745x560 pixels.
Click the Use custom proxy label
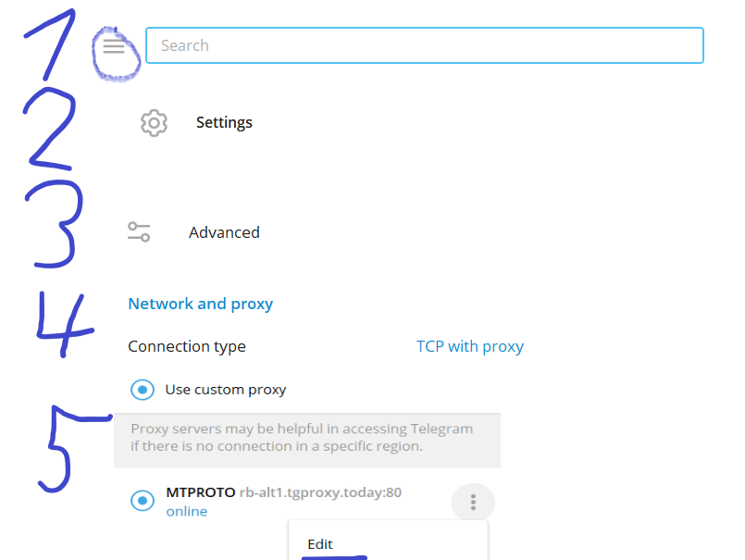point(225,390)
